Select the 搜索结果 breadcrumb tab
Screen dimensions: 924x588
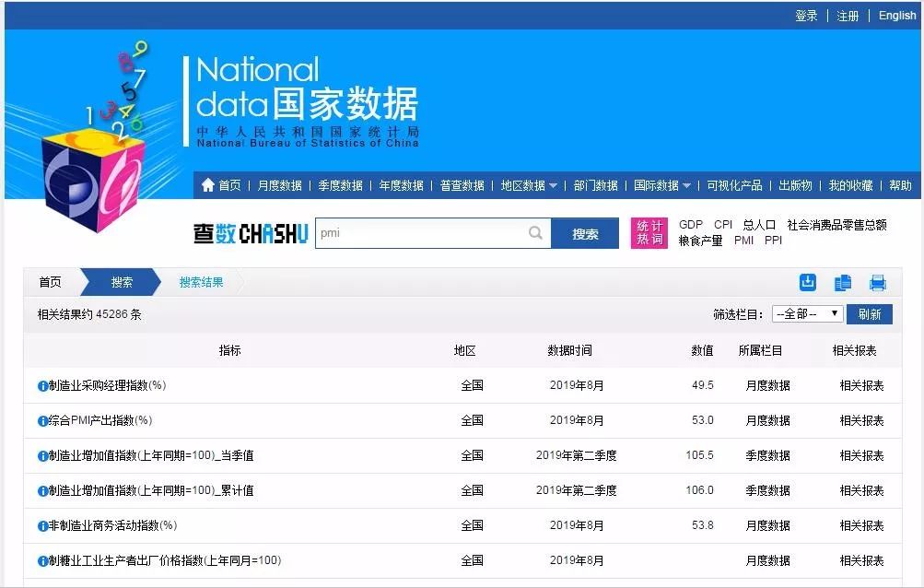[x=202, y=282]
